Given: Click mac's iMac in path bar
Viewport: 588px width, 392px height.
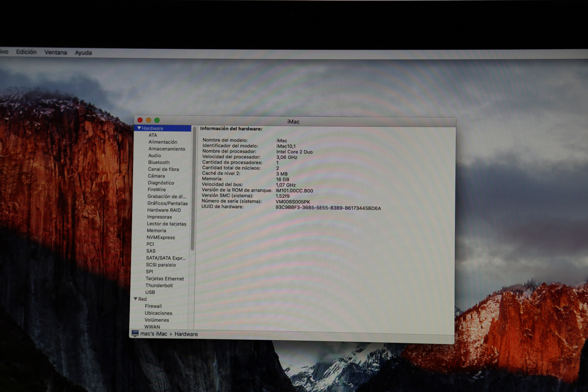Looking at the screenshot, I should point(154,334).
